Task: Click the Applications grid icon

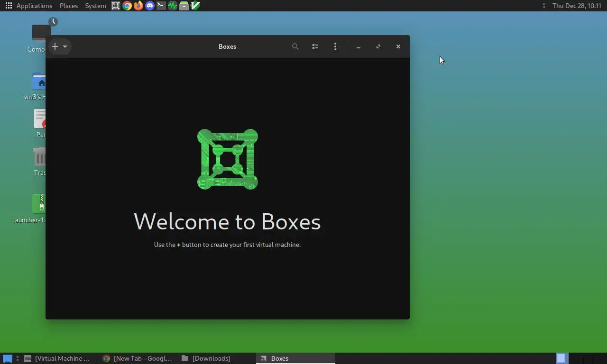Action: click(9, 6)
